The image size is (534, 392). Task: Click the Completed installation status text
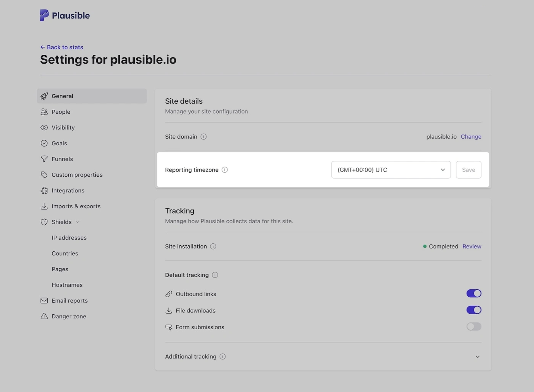pyautogui.click(x=443, y=246)
